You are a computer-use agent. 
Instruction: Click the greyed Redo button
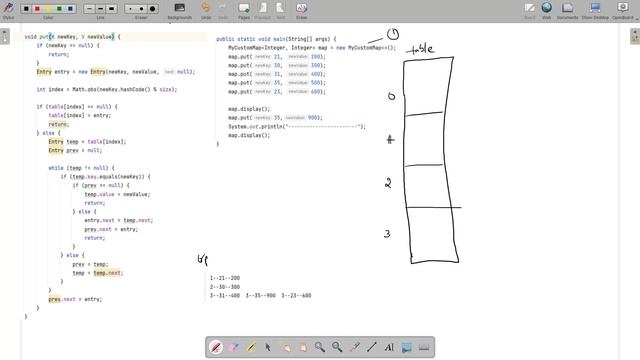coord(222,10)
